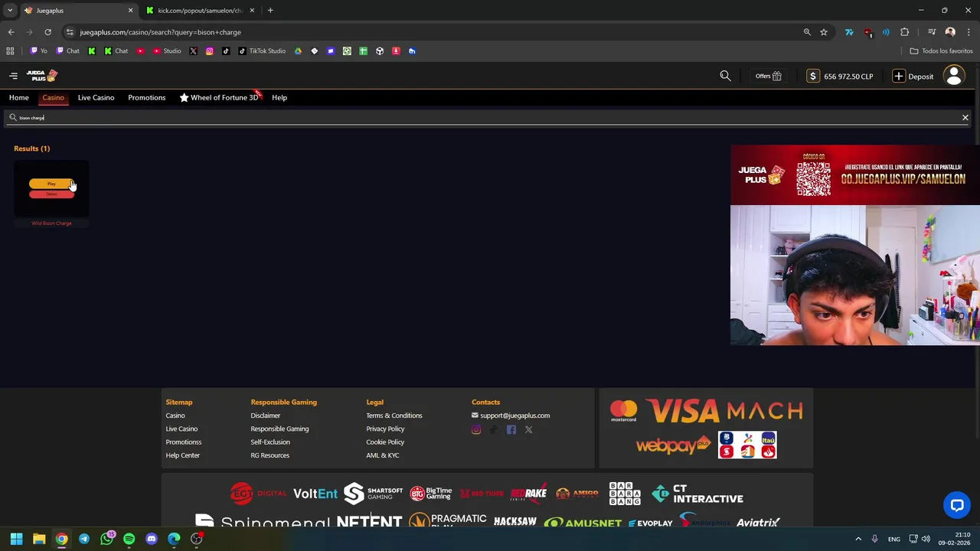Open the Offers gift button
This screenshot has height=551, width=980.
point(768,76)
